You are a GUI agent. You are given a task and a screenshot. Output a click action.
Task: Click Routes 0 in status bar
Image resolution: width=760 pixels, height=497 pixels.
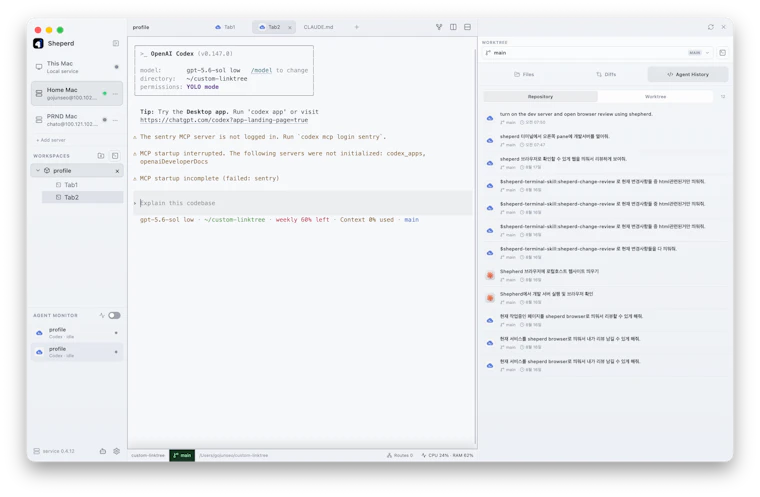click(400, 456)
